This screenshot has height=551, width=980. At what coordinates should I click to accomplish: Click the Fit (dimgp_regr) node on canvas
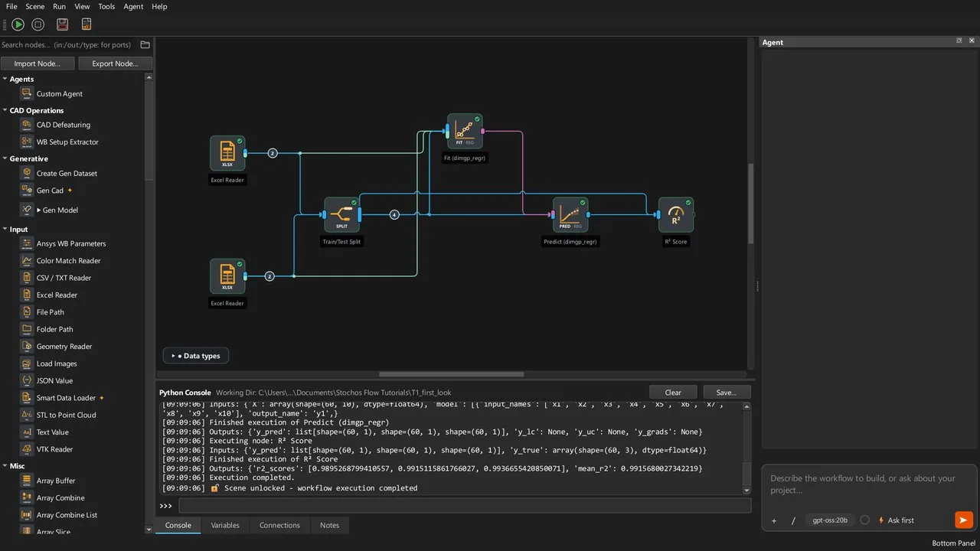(465, 132)
